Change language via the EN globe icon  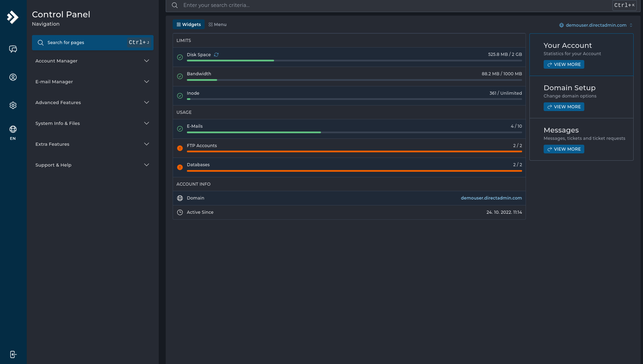(13, 133)
